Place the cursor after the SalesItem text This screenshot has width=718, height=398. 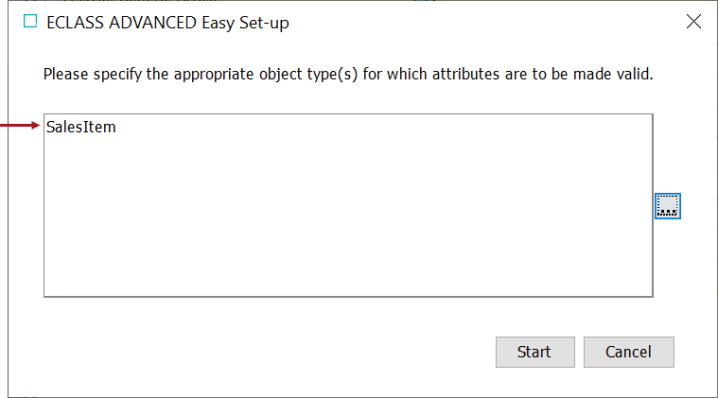[117, 127]
